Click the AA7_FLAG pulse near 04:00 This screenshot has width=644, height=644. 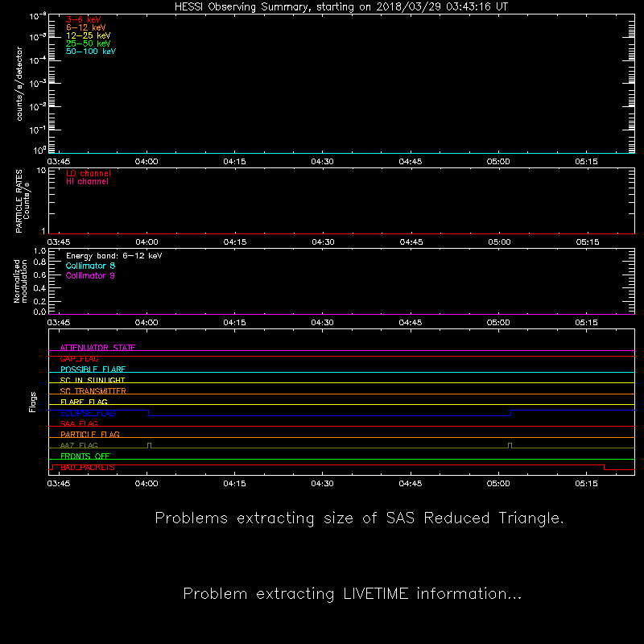click(149, 446)
